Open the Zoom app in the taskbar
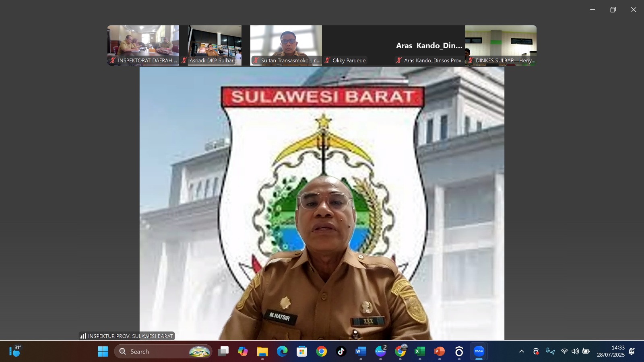 coord(479,352)
